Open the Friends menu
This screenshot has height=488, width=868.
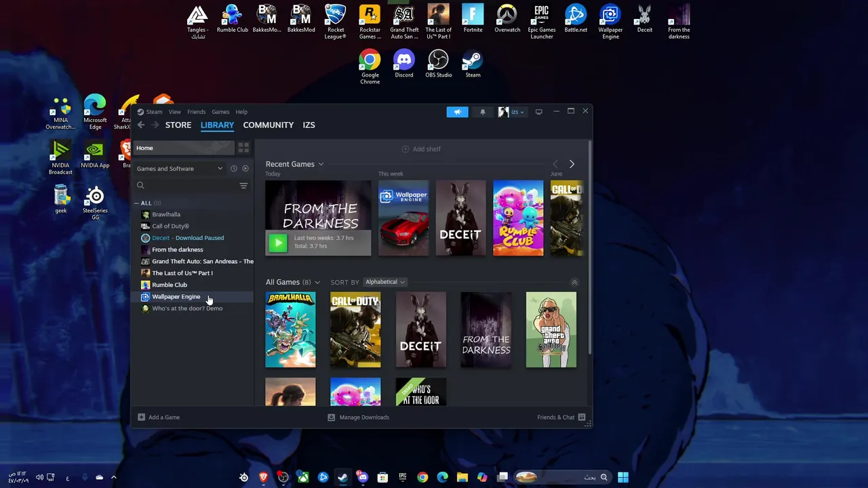pos(196,112)
